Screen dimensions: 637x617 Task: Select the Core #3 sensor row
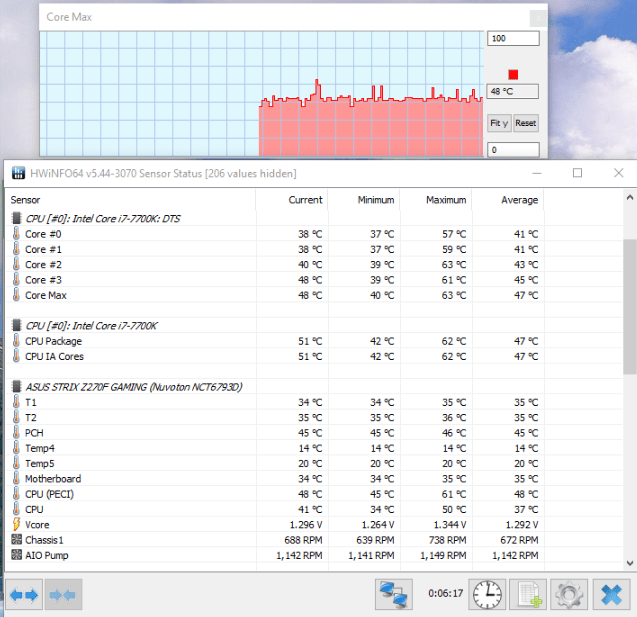[314, 279]
